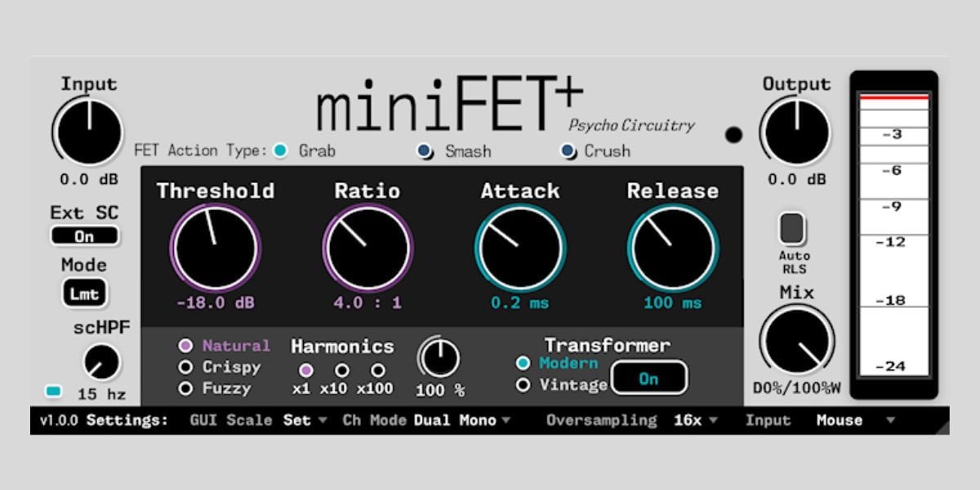
Task: Choose the x1 harmonics multiplier
Action: [x=306, y=370]
